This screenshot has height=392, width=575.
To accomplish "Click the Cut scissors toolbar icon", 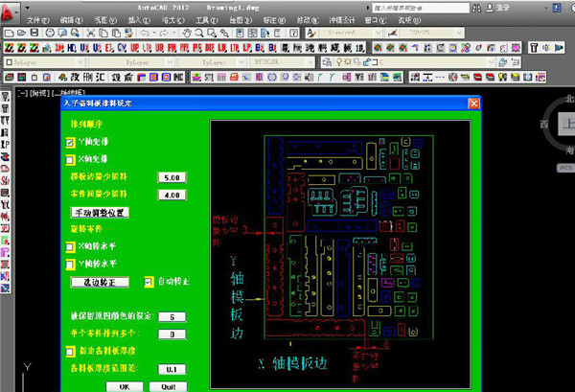I will [x=91, y=33].
